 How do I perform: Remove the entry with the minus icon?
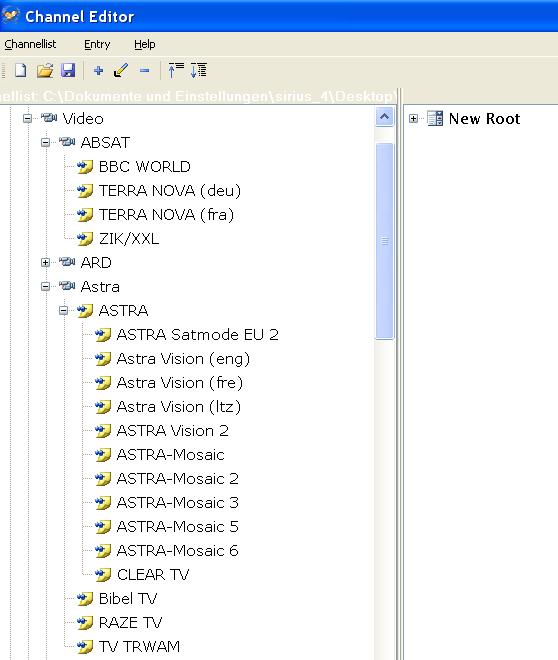[144, 70]
